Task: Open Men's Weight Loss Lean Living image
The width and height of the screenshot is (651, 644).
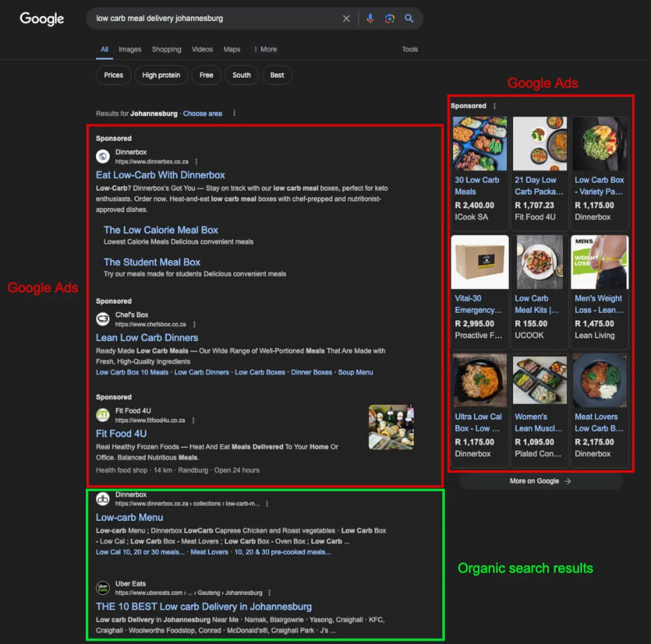Action: point(600,262)
